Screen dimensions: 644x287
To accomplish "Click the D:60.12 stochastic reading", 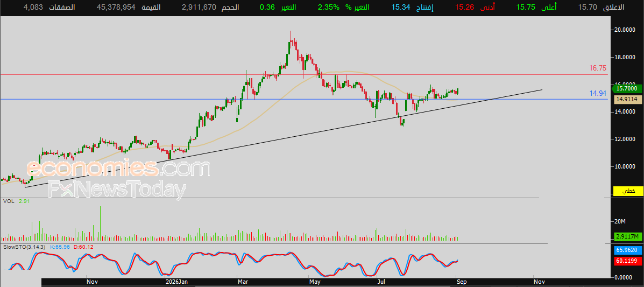I will [x=83, y=247].
